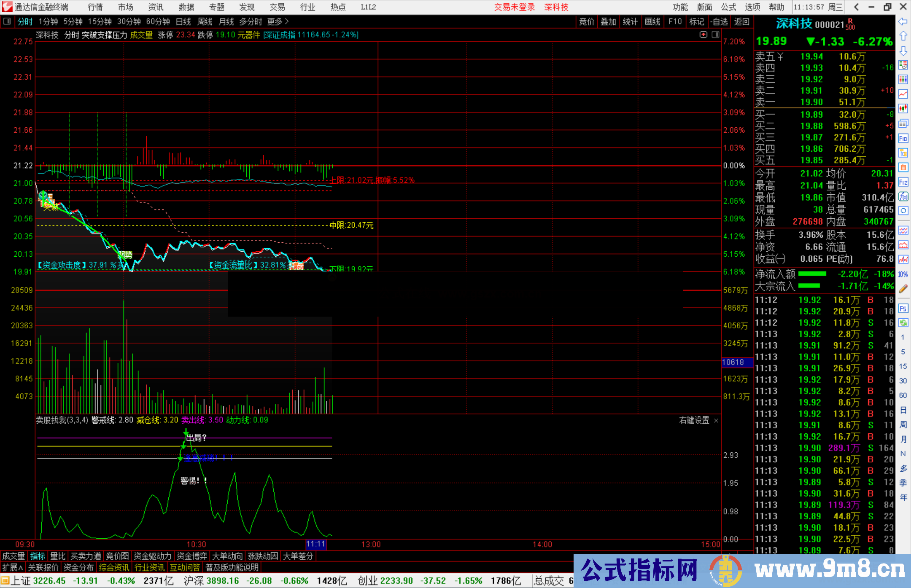Toggle the side panel icon above chart
911x588 pixels.
tap(716, 35)
